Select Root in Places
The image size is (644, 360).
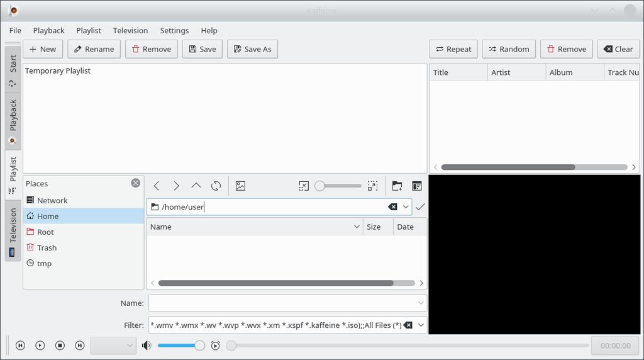tap(84, 232)
